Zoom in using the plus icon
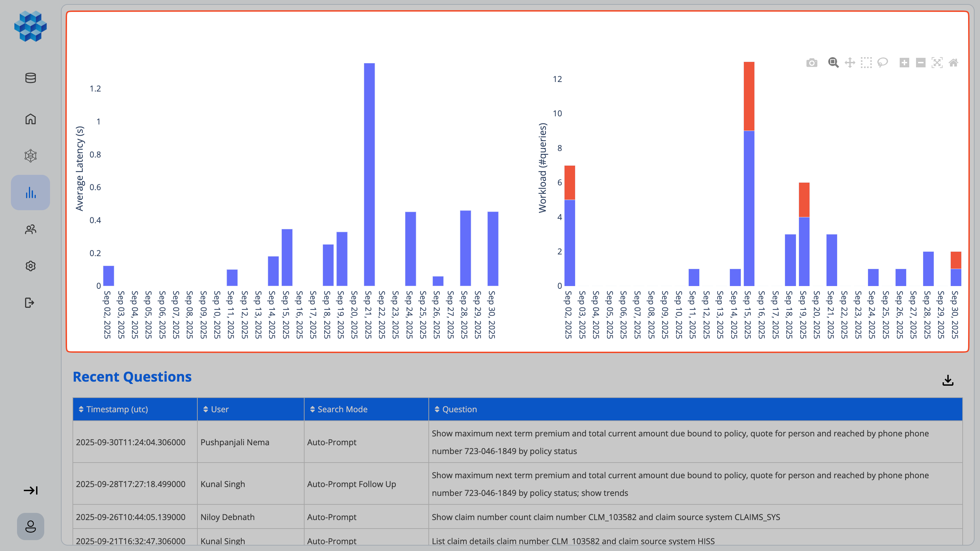 (904, 63)
